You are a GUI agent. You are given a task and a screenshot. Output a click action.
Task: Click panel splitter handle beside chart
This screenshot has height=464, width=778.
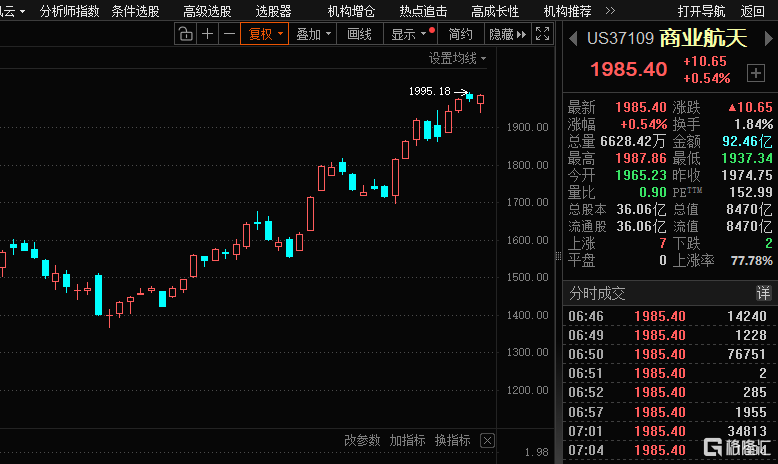pyautogui.click(x=558, y=256)
